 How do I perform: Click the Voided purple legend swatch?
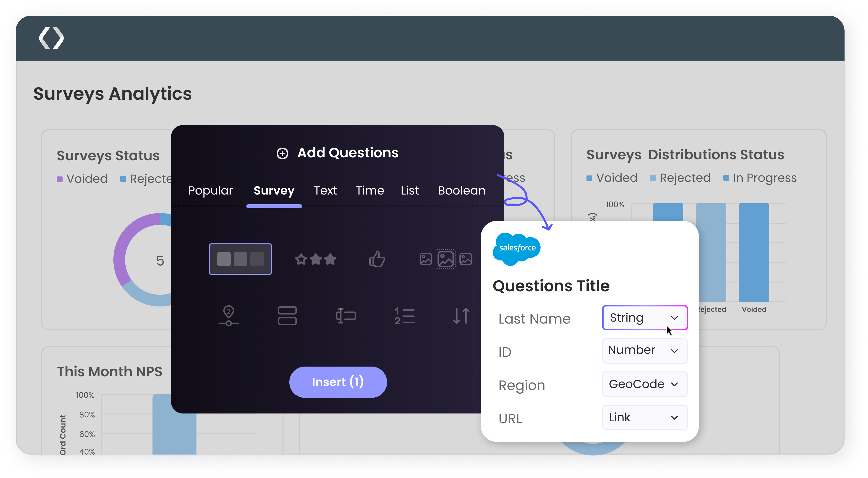(x=60, y=179)
